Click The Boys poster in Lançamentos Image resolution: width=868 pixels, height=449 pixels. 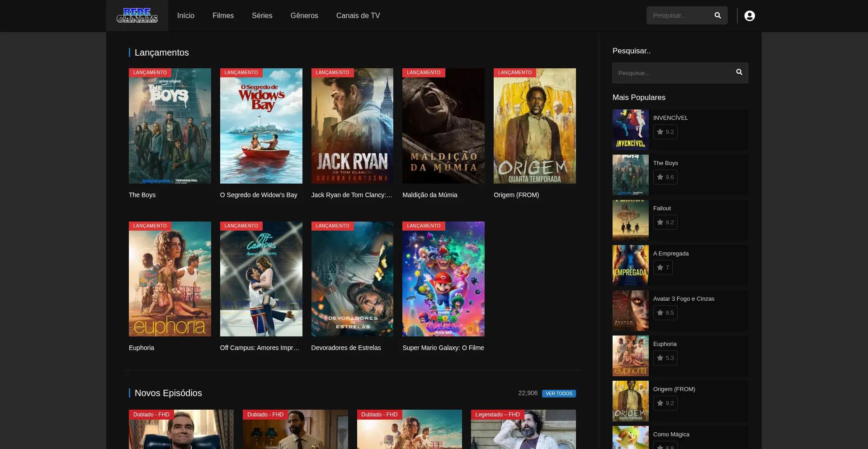coord(170,126)
